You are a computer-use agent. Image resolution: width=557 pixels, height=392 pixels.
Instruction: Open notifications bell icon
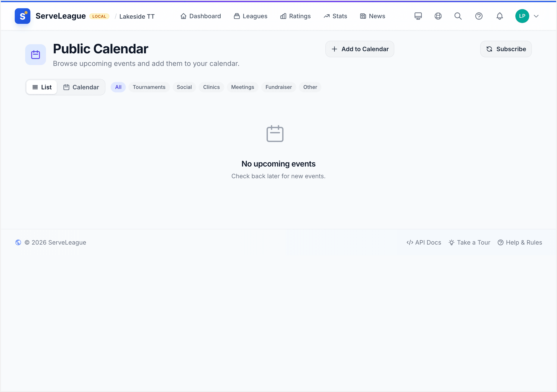point(500,16)
